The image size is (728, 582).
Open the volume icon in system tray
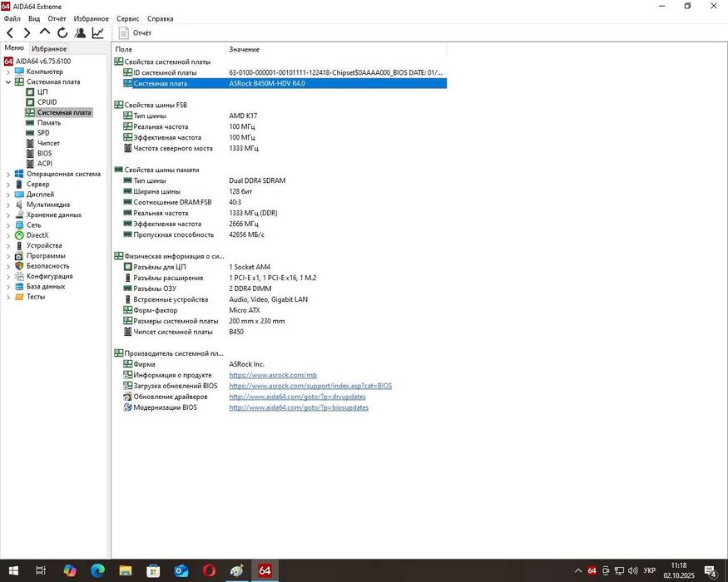(x=632, y=570)
